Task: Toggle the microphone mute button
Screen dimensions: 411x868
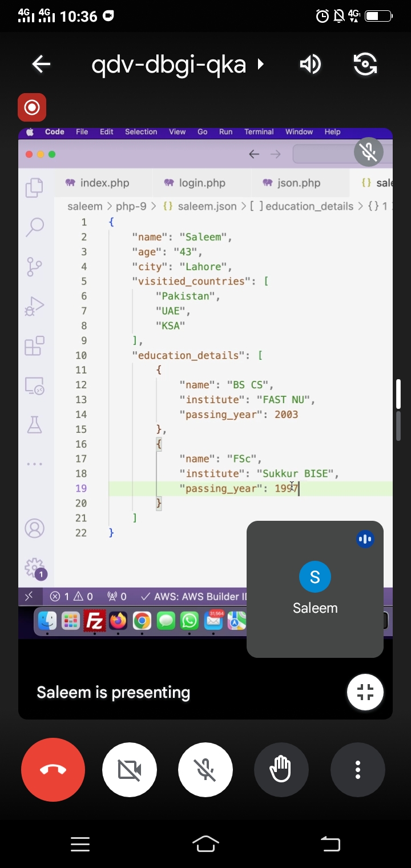Action: tap(205, 770)
